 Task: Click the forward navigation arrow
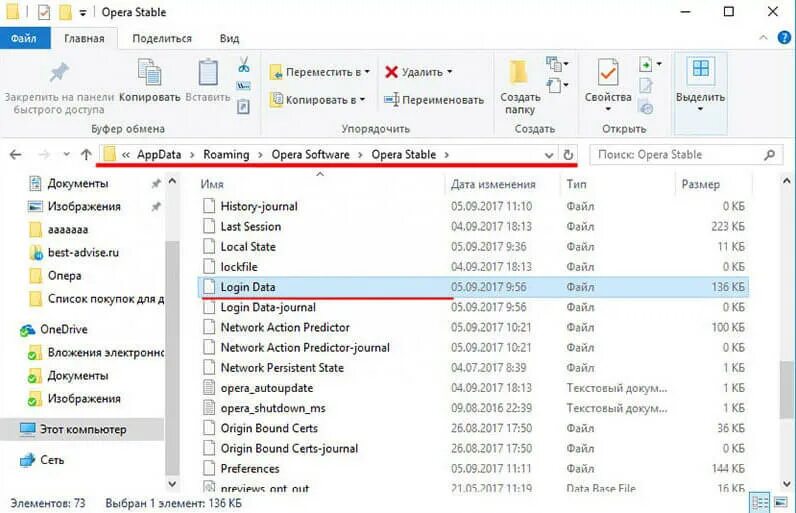tap(45, 155)
